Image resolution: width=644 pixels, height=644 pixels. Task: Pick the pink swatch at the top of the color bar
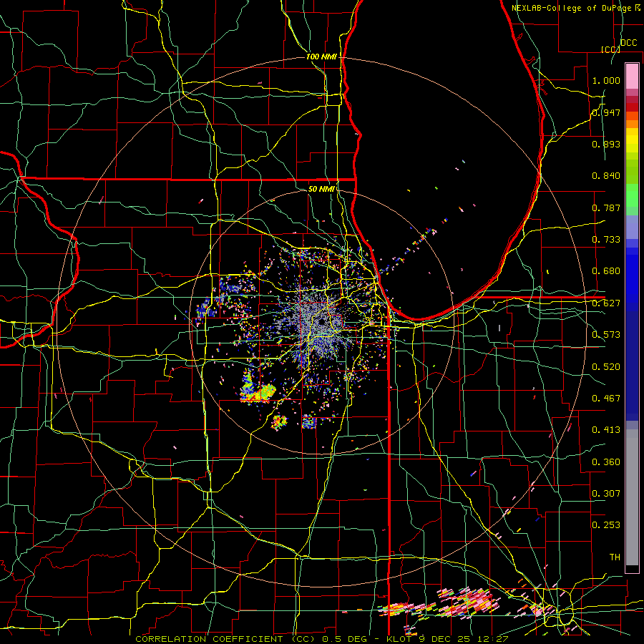click(632, 76)
